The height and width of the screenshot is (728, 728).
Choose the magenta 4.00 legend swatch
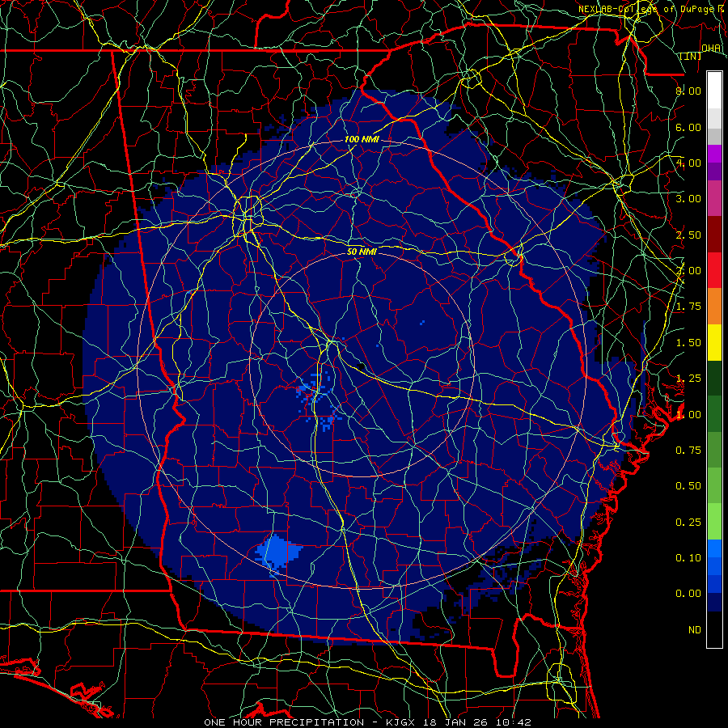(x=714, y=154)
